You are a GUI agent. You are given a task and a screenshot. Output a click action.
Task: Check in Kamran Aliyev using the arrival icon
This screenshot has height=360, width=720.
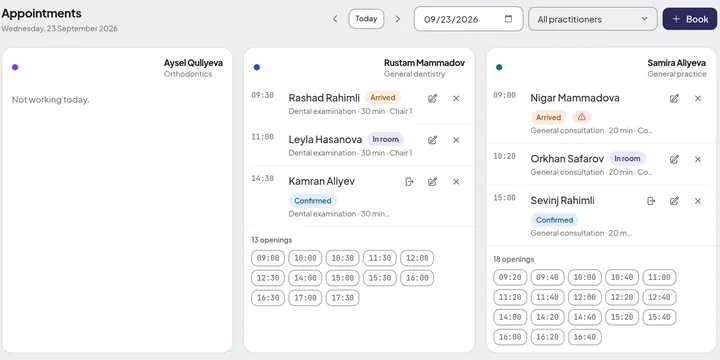point(409,182)
